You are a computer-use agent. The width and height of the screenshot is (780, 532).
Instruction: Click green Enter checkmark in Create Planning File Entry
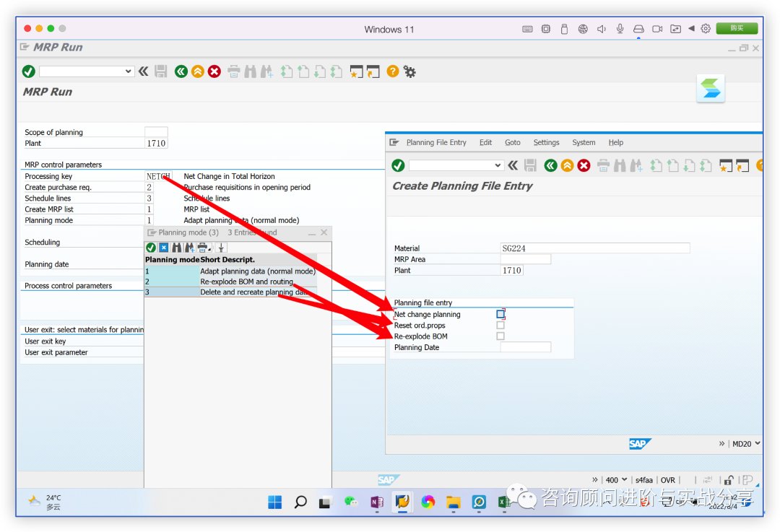pos(398,165)
